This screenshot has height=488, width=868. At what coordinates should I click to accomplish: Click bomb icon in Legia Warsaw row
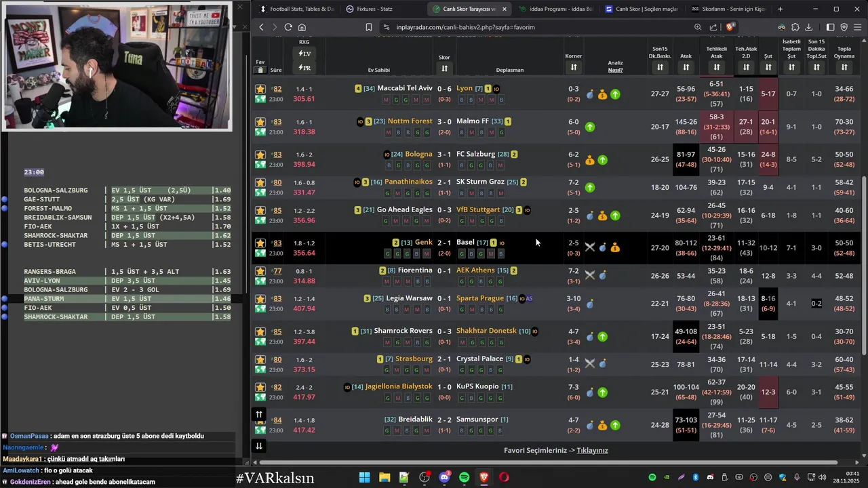coord(590,304)
